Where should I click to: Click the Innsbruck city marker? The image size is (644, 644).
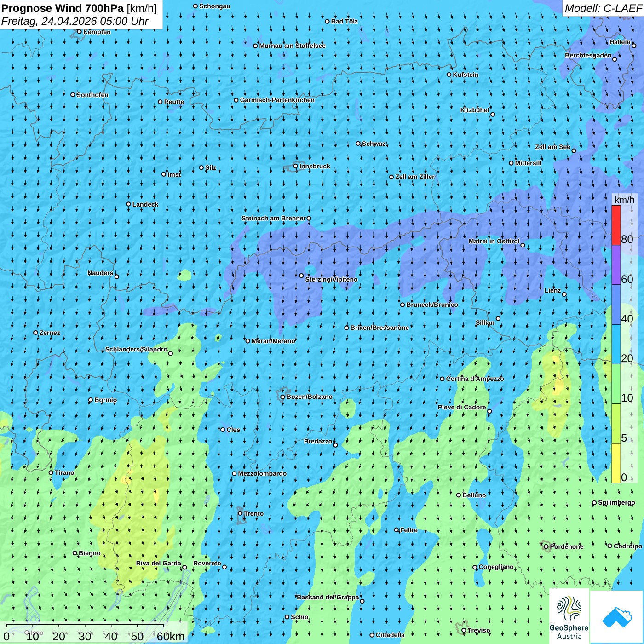[295, 166]
